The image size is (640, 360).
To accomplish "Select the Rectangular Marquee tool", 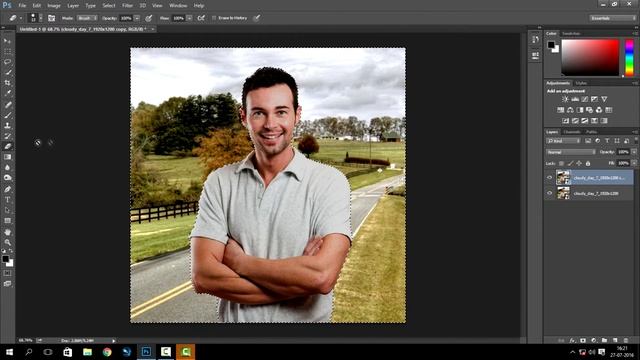I will [7, 51].
